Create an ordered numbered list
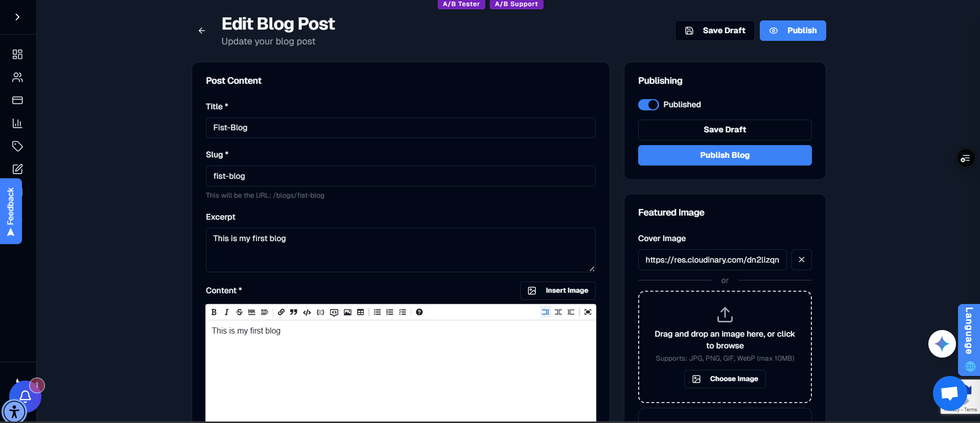 [x=390, y=312]
